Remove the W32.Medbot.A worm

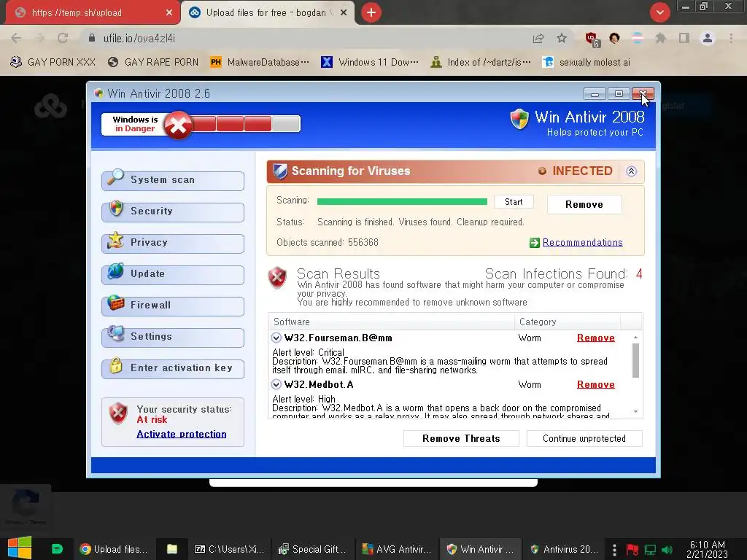click(595, 384)
